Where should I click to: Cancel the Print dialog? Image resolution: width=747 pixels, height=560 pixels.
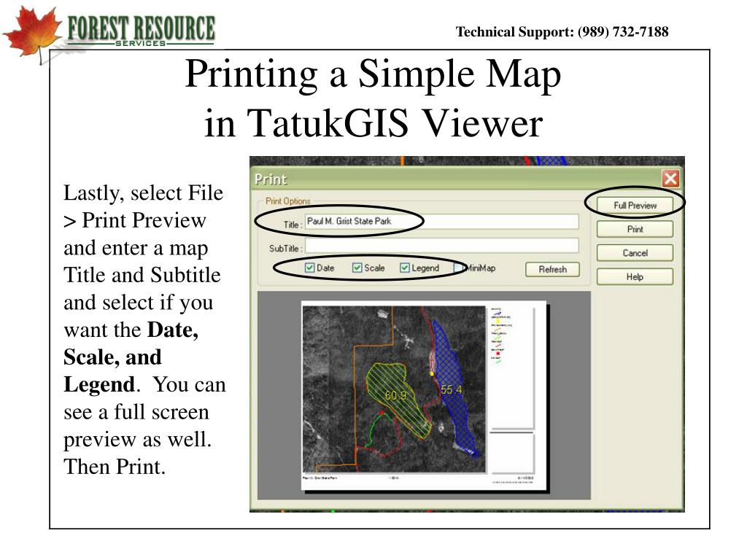coord(635,253)
